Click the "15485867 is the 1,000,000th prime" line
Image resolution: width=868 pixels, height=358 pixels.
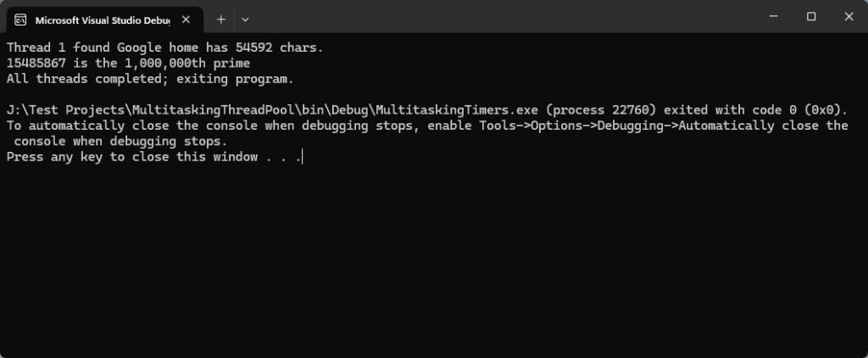[x=128, y=64]
